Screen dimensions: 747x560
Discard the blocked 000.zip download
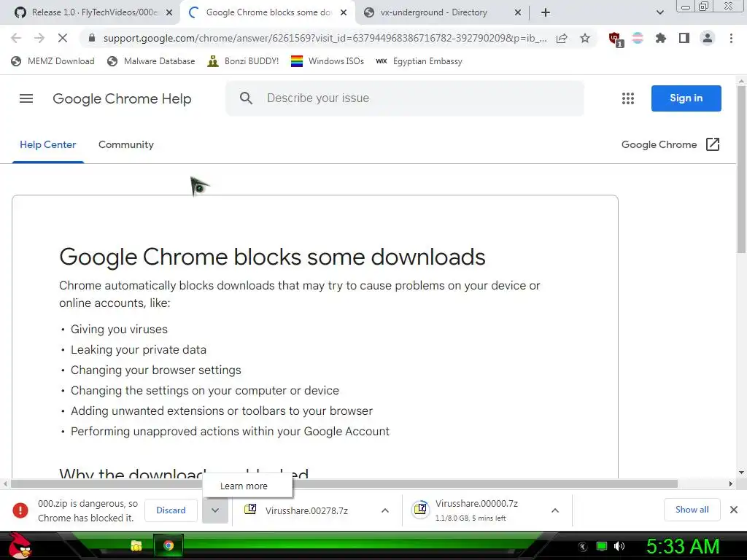click(x=171, y=510)
